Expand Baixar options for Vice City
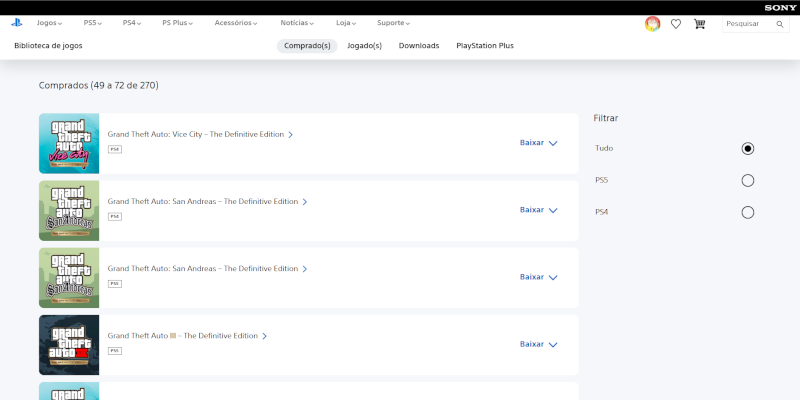The height and width of the screenshot is (400, 800). tap(538, 143)
